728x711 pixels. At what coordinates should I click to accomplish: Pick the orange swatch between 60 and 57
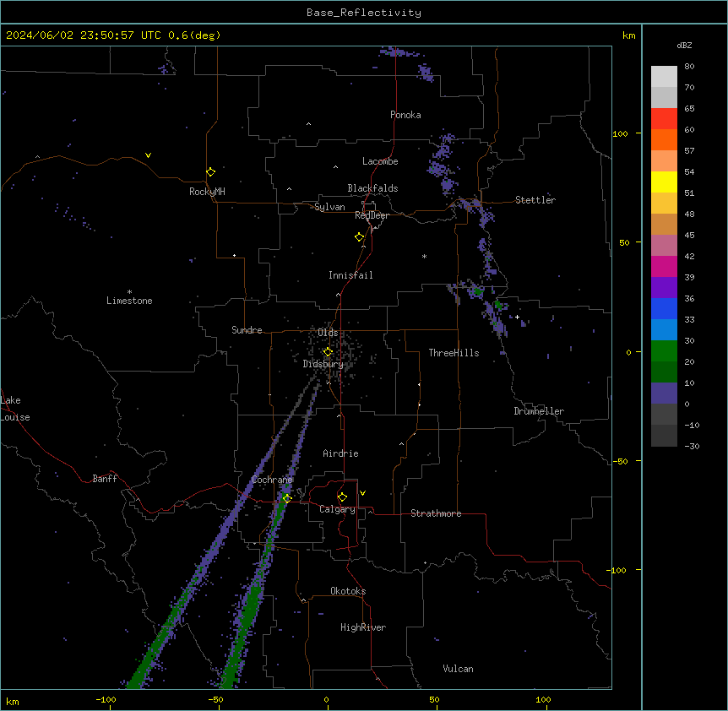[664, 139]
